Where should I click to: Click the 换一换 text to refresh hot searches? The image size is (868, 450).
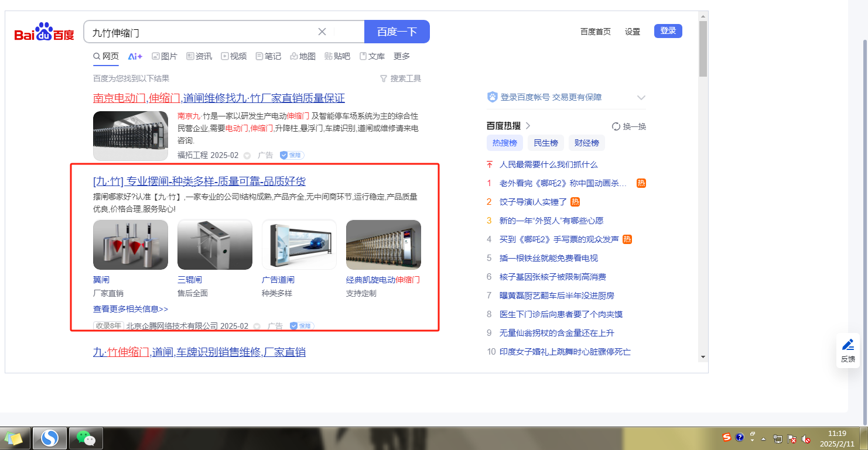[x=634, y=126]
